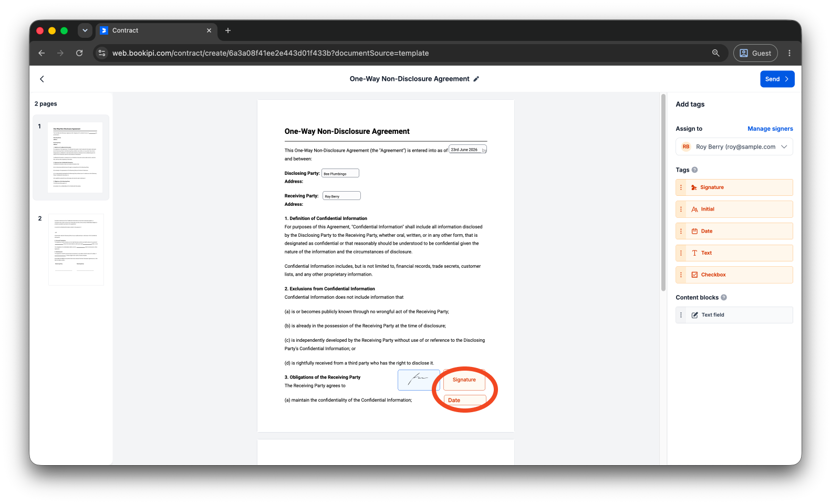The width and height of the screenshot is (831, 504).
Task: Edit the contract title with the pencil icon
Action: 476,79
